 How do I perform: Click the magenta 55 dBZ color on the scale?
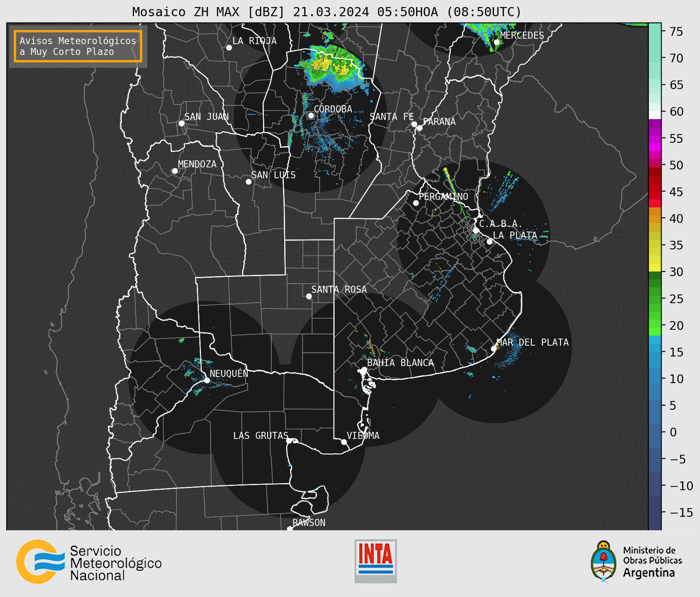(654, 138)
